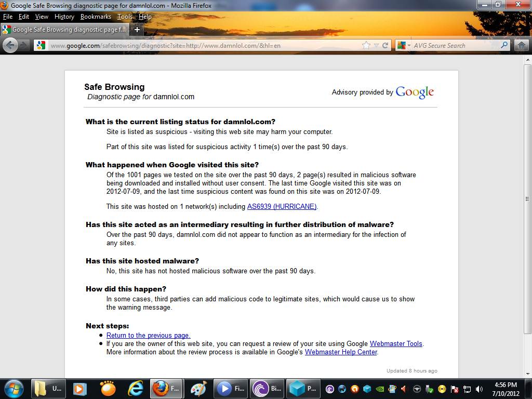
Task: Click the vertical scrollbar down arrow
Action: [x=527, y=373]
